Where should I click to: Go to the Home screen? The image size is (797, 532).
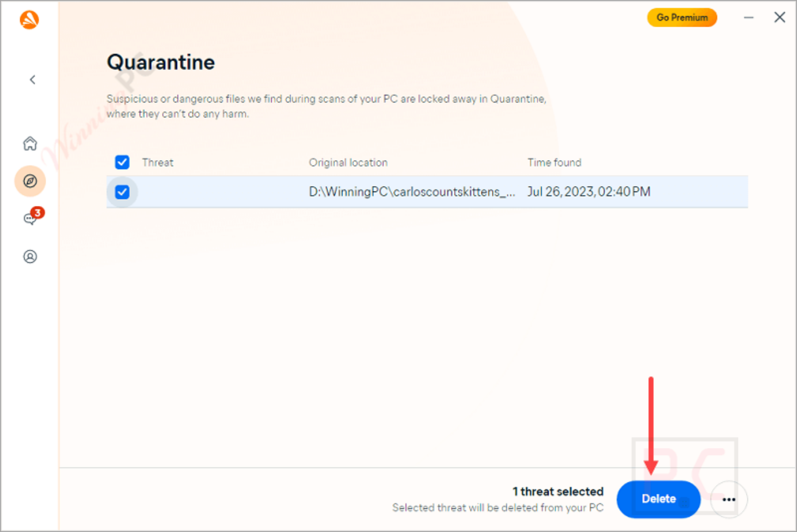30,144
